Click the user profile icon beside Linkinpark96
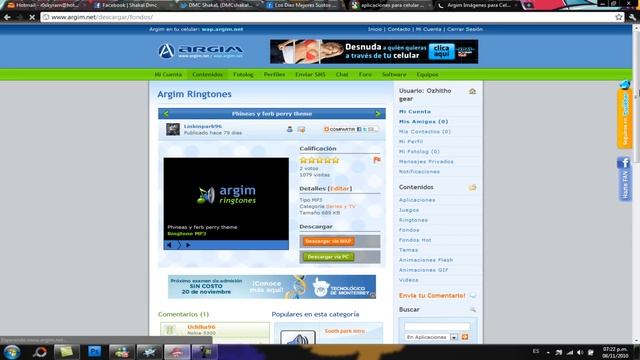The height and width of the screenshot is (360, 640). 289,129
